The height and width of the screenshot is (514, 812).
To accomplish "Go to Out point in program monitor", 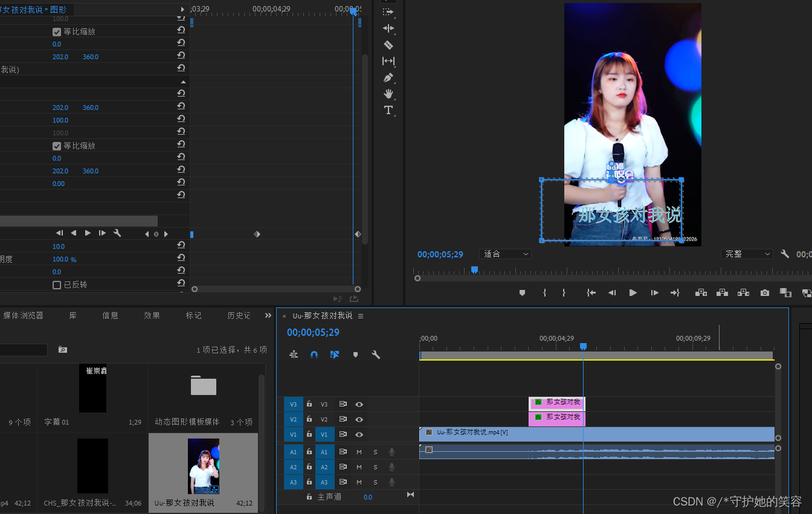I will (x=675, y=292).
